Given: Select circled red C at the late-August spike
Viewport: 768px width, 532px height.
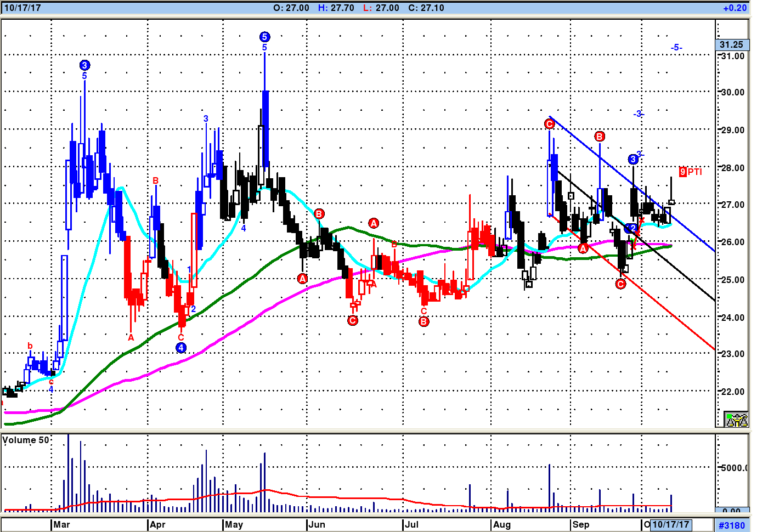Looking at the screenshot, I should coord(550,124).
